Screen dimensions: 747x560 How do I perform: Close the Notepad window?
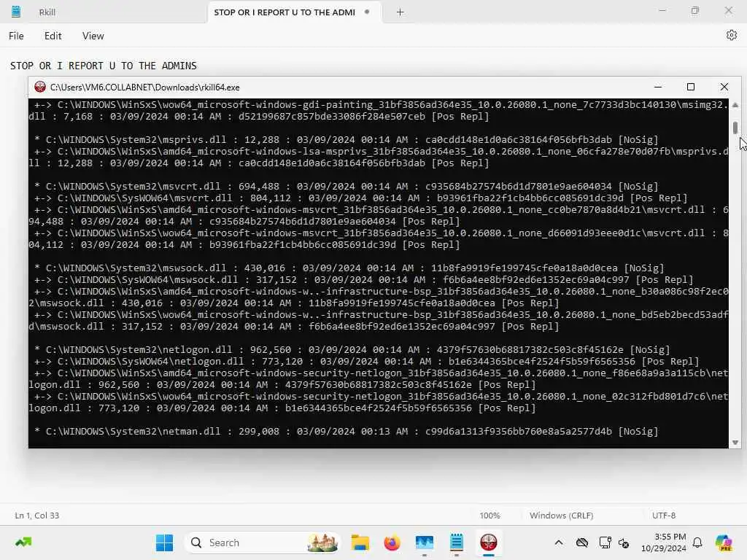[x=729, y=10]
